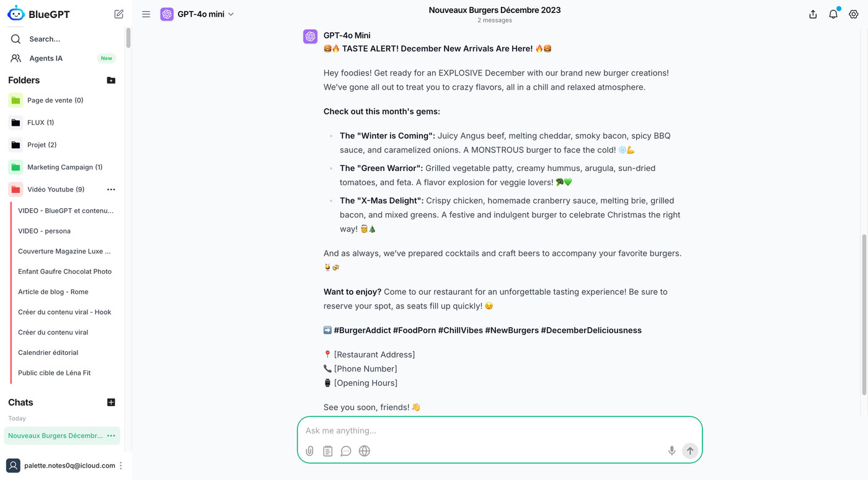This screenshot has height=480, width=868.
Task: Open the Marketing Campaign folder
Action: pyautogui.click(x=64, y=167)
